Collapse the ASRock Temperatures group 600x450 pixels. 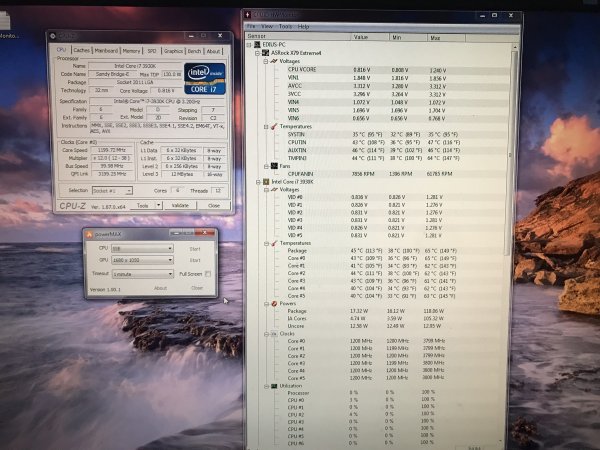pyautogui.click(x=266, y=127)
